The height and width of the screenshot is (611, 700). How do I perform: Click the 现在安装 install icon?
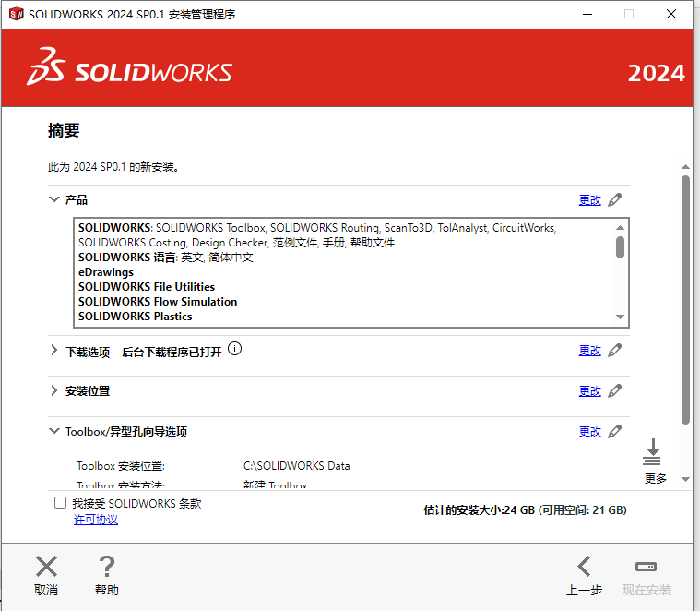click(x=646, y=567)
